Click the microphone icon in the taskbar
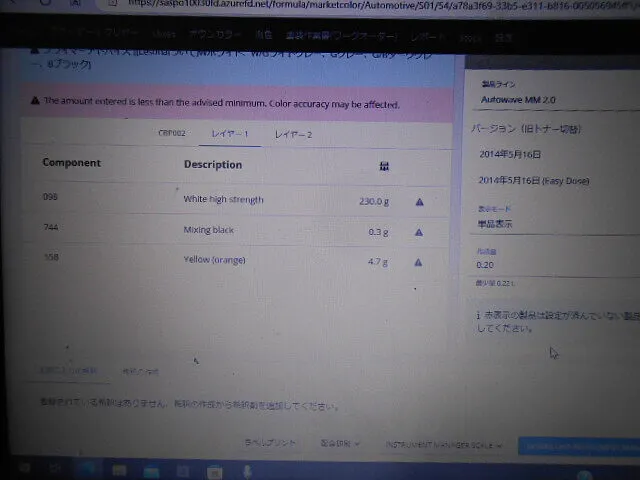The image size is (640, 480). [x=246, y=469]
